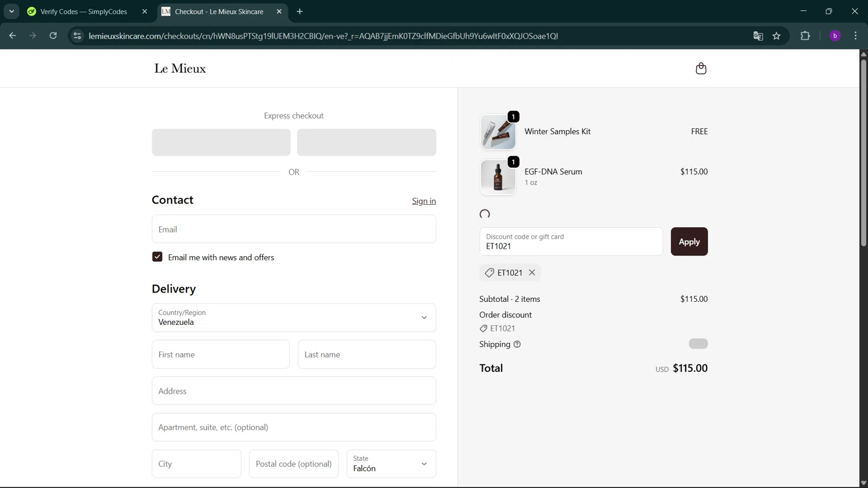The width and height of the screenshot is (868, 488).
Task: Open the Sign in link
Action: (424, 201)
